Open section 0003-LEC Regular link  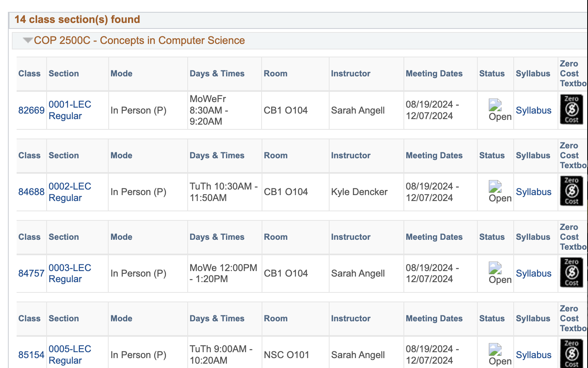[x=70, y=273]
